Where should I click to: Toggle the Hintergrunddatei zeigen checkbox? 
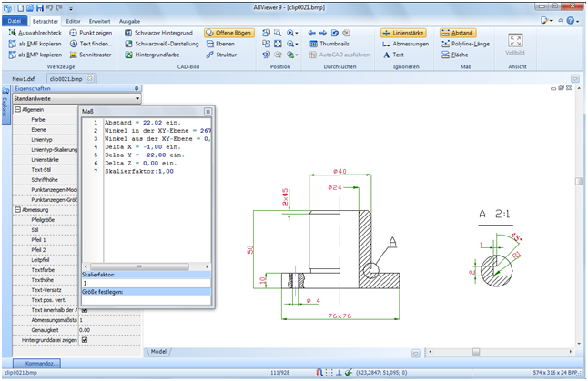[x=85, y=340]
